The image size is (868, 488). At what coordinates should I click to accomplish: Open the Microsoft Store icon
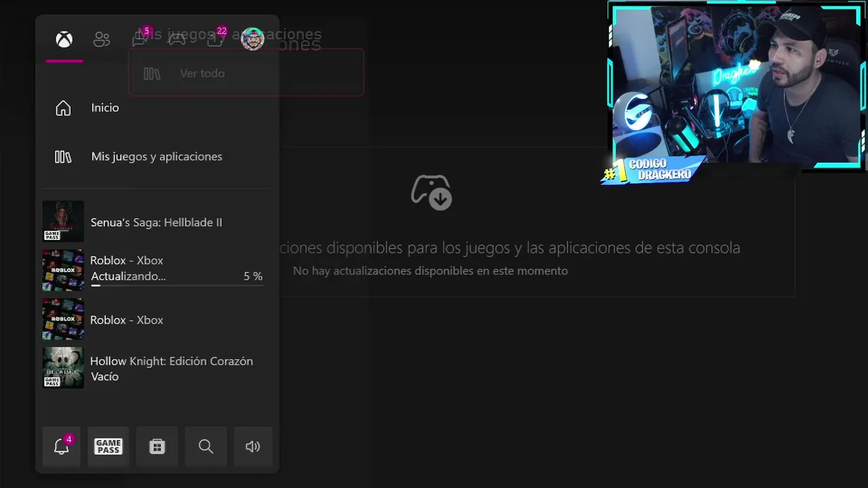click(x=157, y=446)
